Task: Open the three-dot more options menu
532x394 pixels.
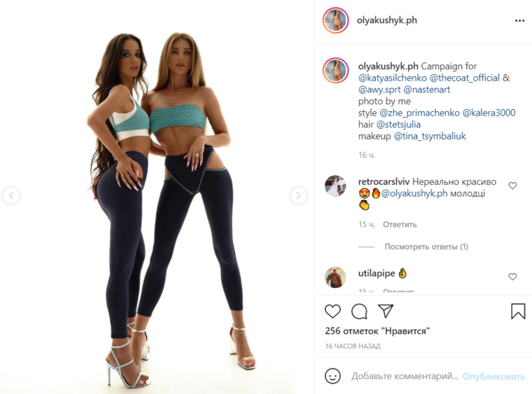Action: click(519, 21)
